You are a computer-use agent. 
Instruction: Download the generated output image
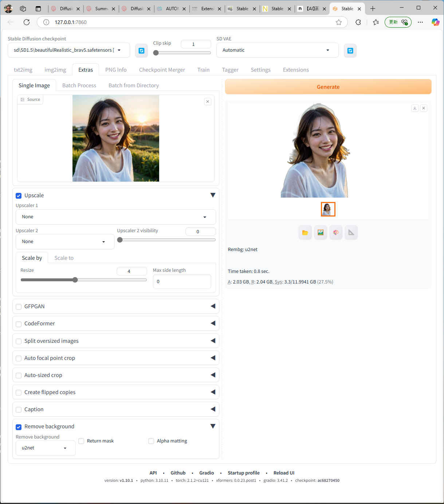414,108
